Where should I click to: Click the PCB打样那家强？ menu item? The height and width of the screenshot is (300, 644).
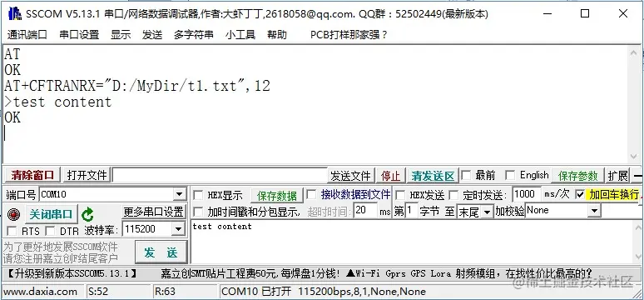click(x=349, y=34)
